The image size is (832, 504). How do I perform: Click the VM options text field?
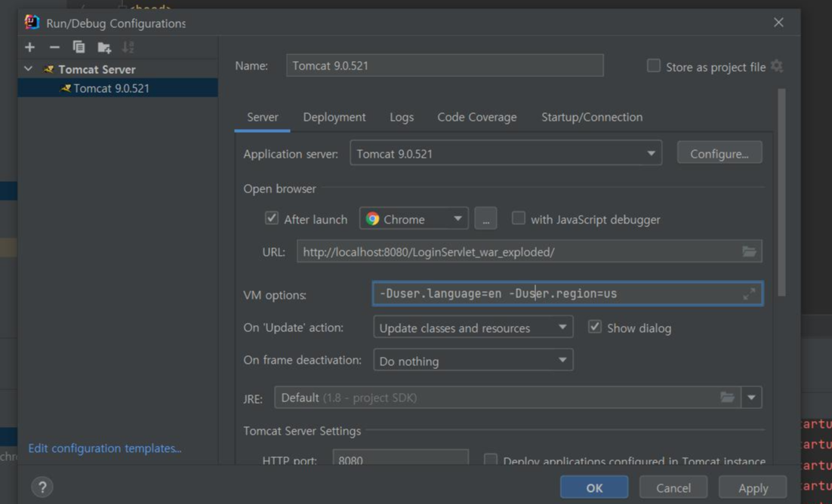(568, 294)
